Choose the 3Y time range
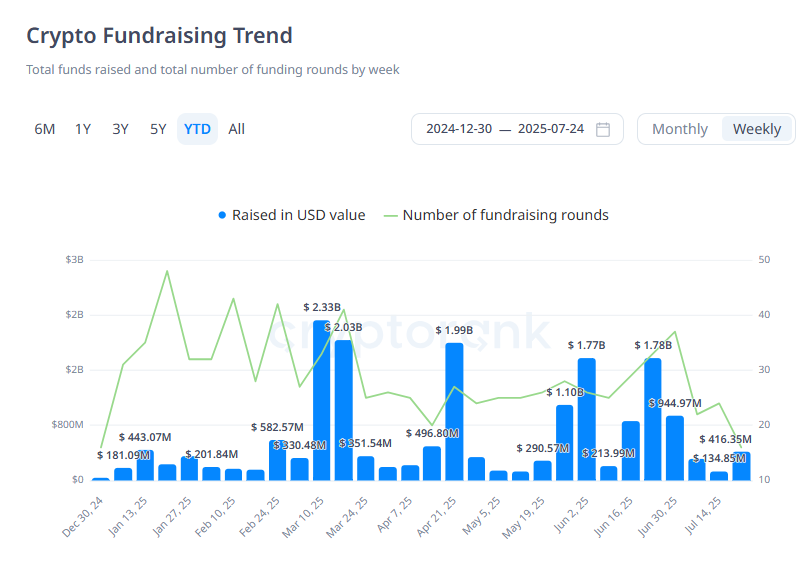 click(x=121, y=129)
